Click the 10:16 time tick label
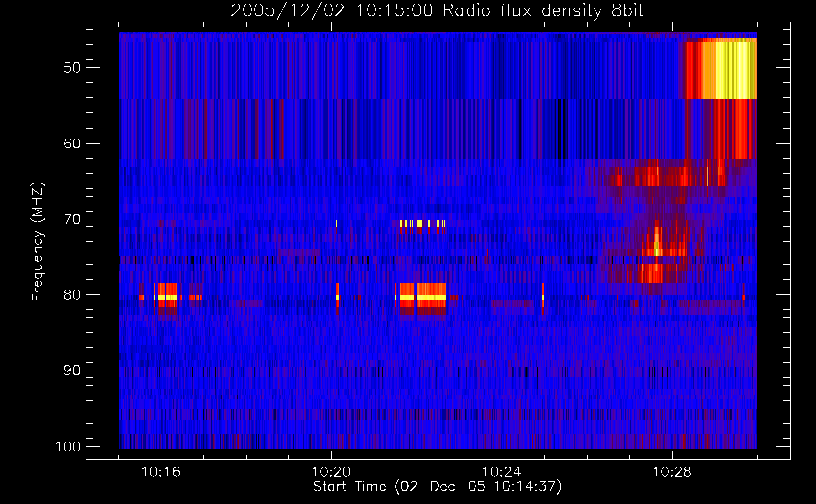Image resolution: width=816 pixels, height=504 pixels. pos(161,472)
